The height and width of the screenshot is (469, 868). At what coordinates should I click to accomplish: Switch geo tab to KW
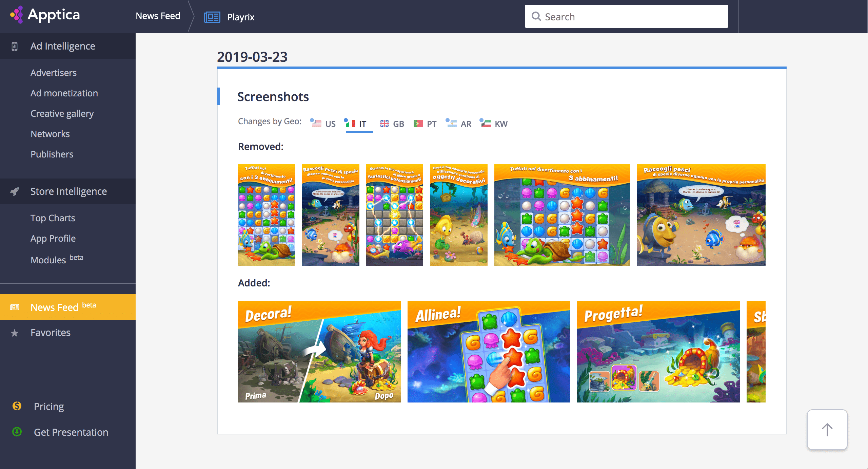tap(494, 124)
